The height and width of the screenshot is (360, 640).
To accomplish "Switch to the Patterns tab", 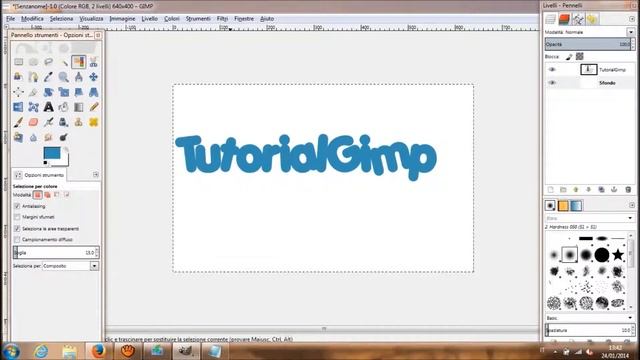I will point(563,206).
